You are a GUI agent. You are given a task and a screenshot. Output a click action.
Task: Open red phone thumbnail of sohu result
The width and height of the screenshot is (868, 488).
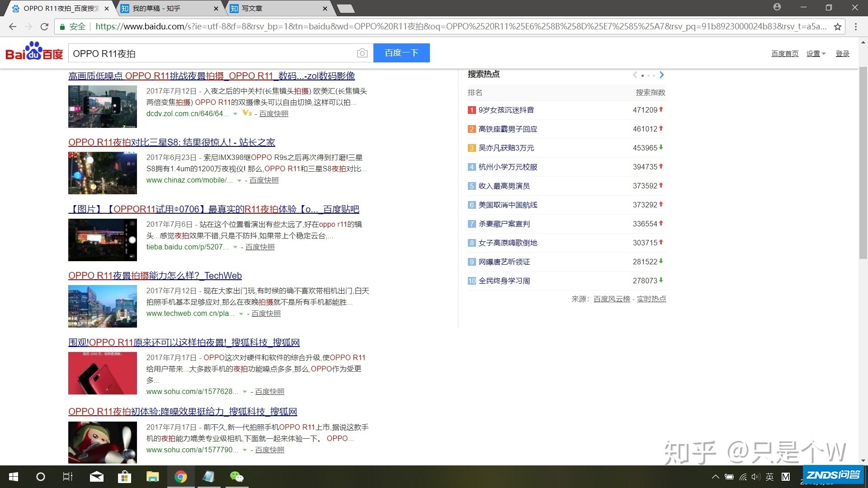(103, 373)
